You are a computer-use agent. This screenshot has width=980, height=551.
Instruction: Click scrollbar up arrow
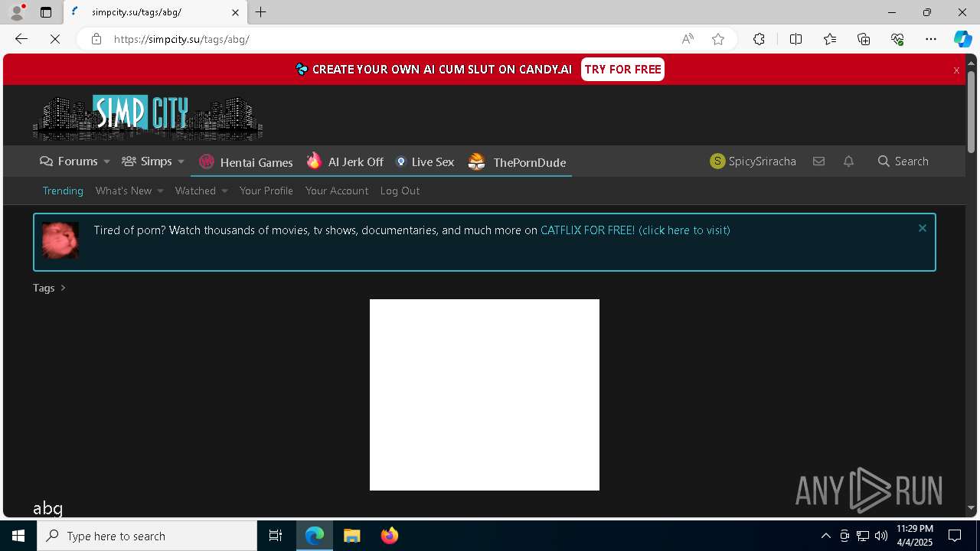tap(972, 61)
